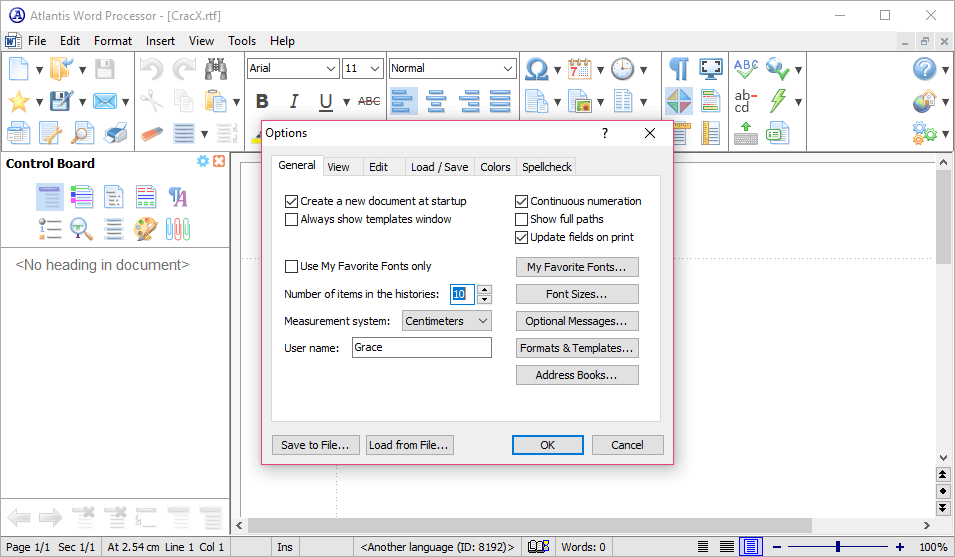
Task: Toggle the paragraph marks pilcrow icon
Action: pos(678,69)
